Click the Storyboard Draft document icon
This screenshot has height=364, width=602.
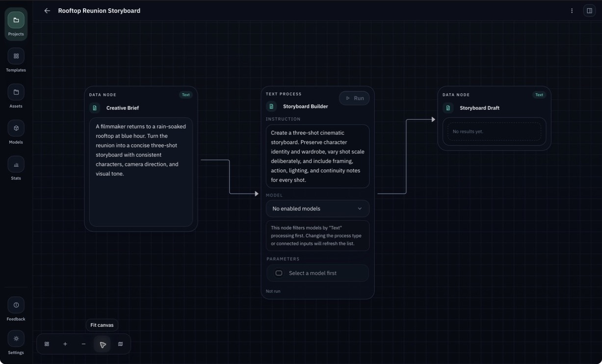(x=448, y=108)
